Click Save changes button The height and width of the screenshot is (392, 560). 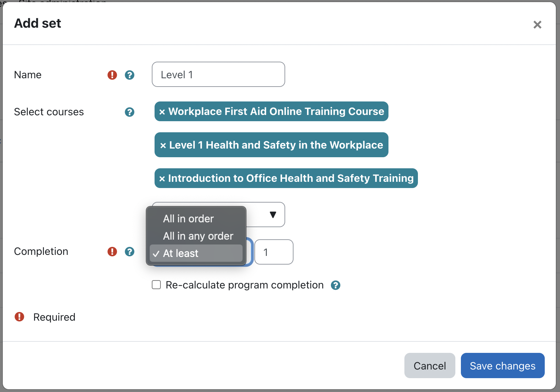pos(502,366)
